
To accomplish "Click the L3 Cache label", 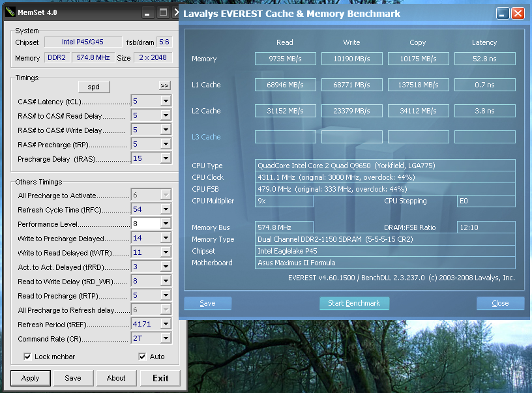I will click(x=206, y=137).
